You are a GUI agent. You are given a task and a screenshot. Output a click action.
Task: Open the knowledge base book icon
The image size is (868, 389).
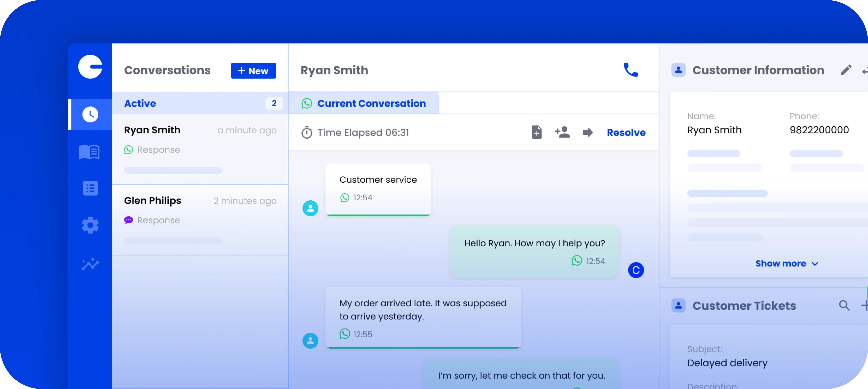click(89, 152)
